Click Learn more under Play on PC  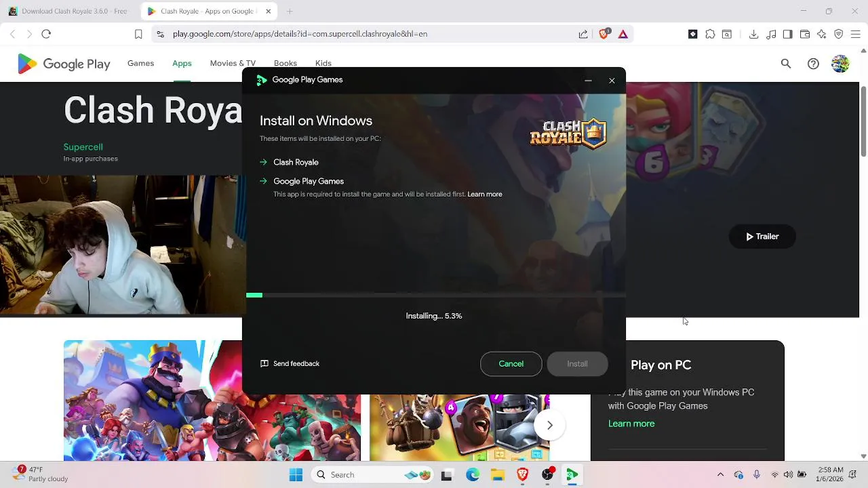coord(631,424)
